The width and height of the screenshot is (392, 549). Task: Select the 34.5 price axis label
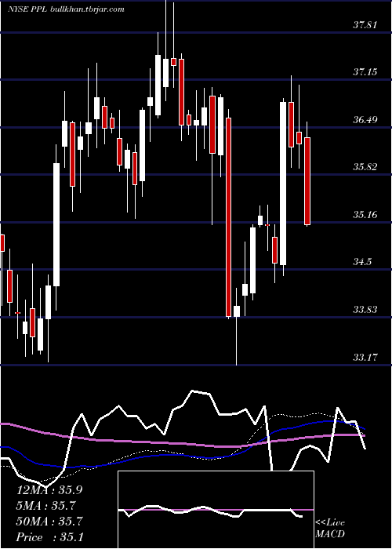point(362,261)
